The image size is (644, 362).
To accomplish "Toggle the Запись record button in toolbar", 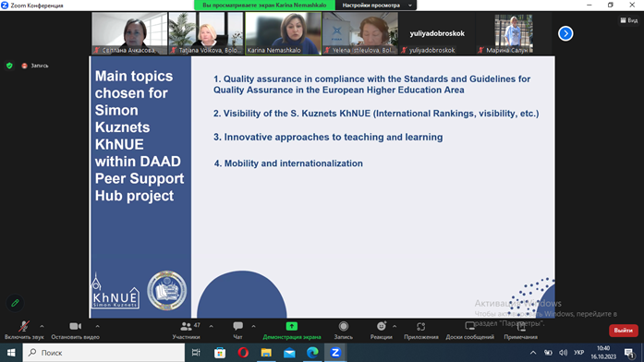I will pos(344,330).
